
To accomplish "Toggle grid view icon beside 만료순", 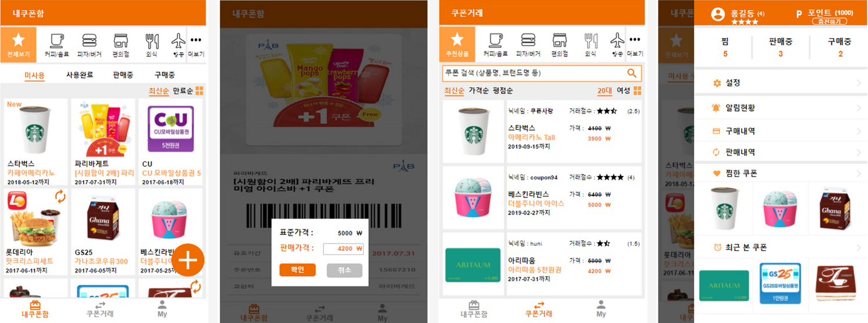I will (199, 91).
